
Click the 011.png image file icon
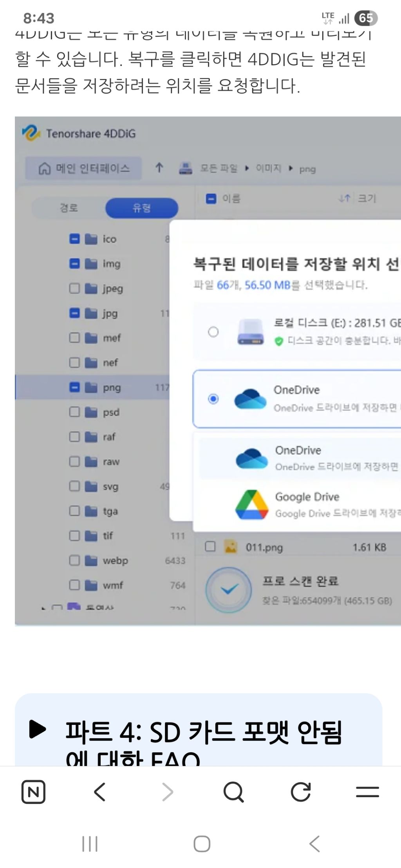click(x=231, y=546)
